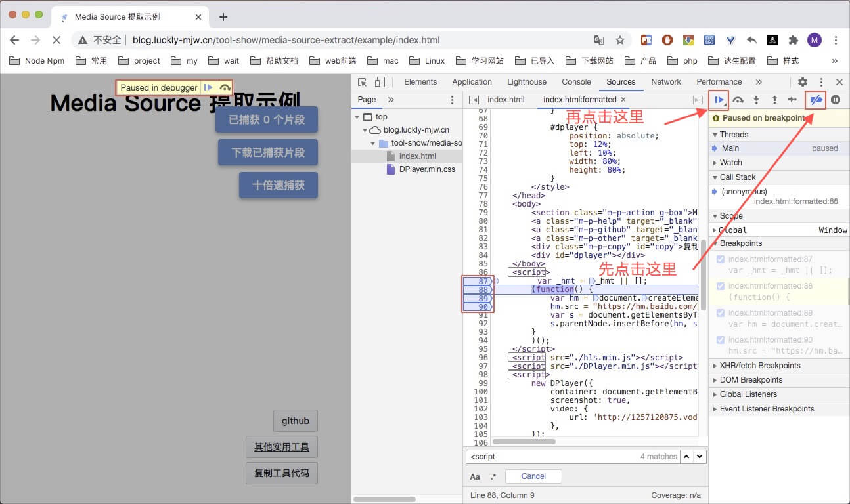
Task: Open red hand ad-blocker extension
Action: coord(667,40)
